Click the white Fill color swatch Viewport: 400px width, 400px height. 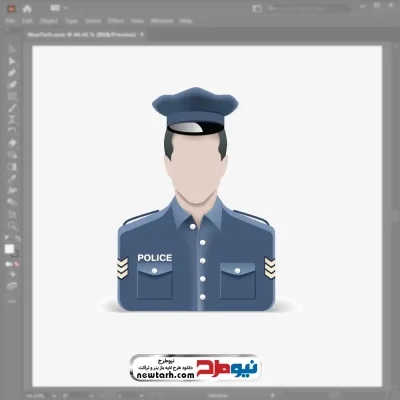9,249
